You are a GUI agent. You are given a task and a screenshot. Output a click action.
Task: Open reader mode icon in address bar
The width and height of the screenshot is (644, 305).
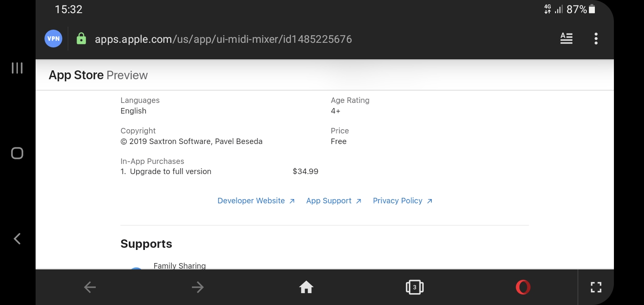tap(566, 39)
